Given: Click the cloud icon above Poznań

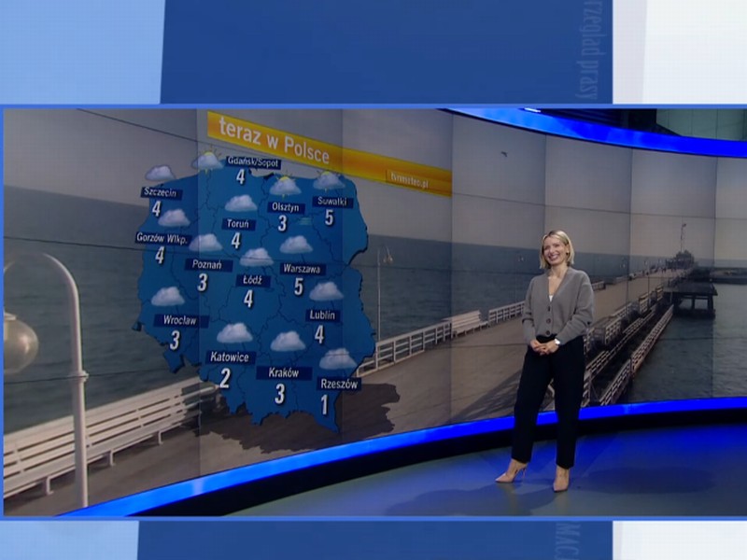Looking at the screenshot, I should click(x=205, y=243).
